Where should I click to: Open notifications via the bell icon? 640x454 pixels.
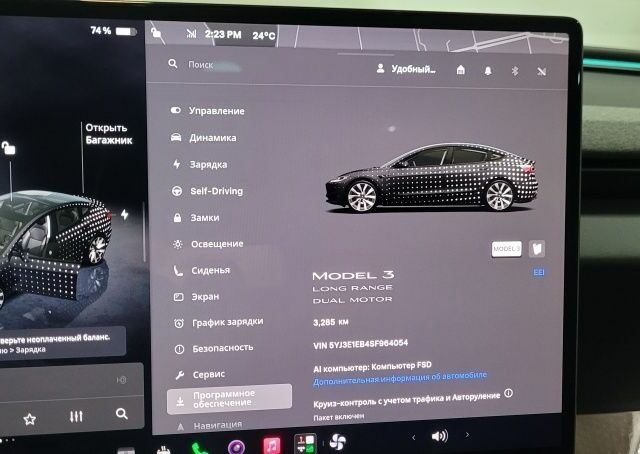(x=488, y=71)
